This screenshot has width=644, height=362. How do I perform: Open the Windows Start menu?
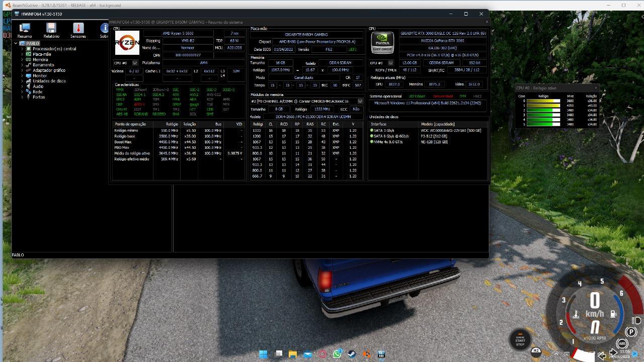(x=263, y=354)
